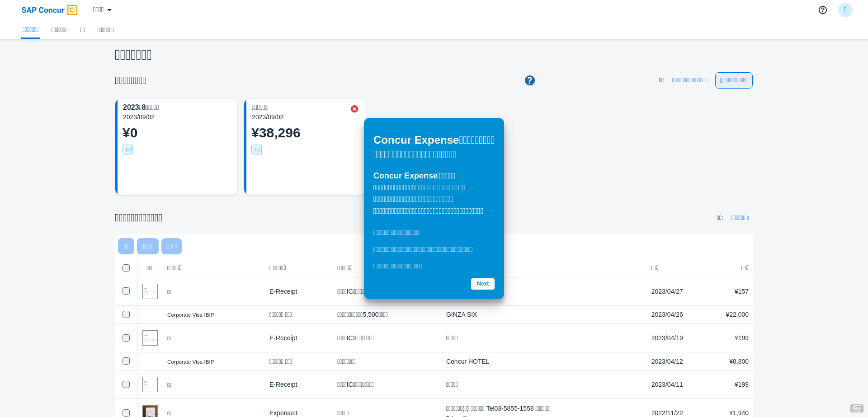This screenshot has width=868, height=417.
Task: Click the 2023/04/26 date cell
Action: 667,314
